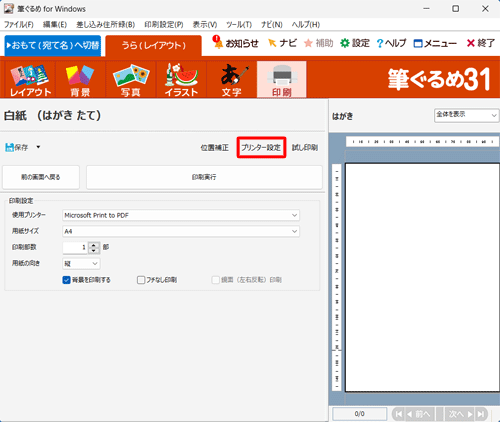Open the レイアウト layout tool

pyautogui.click(x=30, y=80)
